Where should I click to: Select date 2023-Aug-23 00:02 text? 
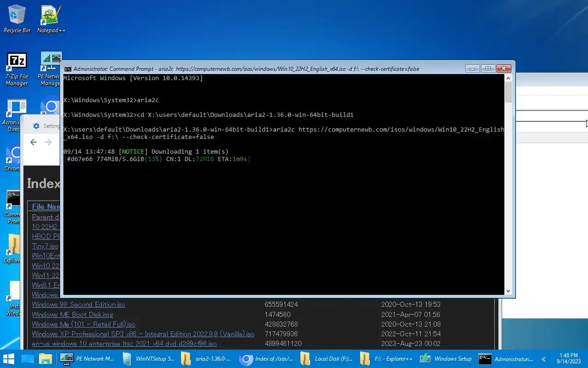(x=411, y=344)
